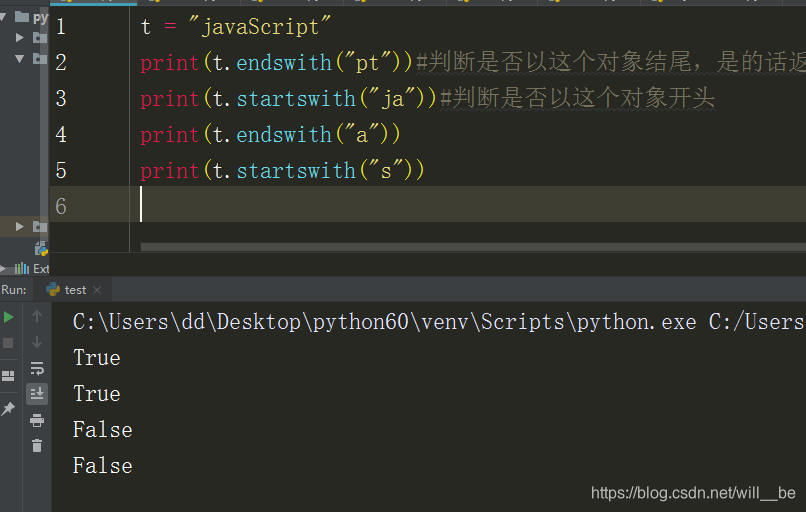Expand the collapsed folder in highlighted tree row
The image size is (806, 512).
coord(20,226)
